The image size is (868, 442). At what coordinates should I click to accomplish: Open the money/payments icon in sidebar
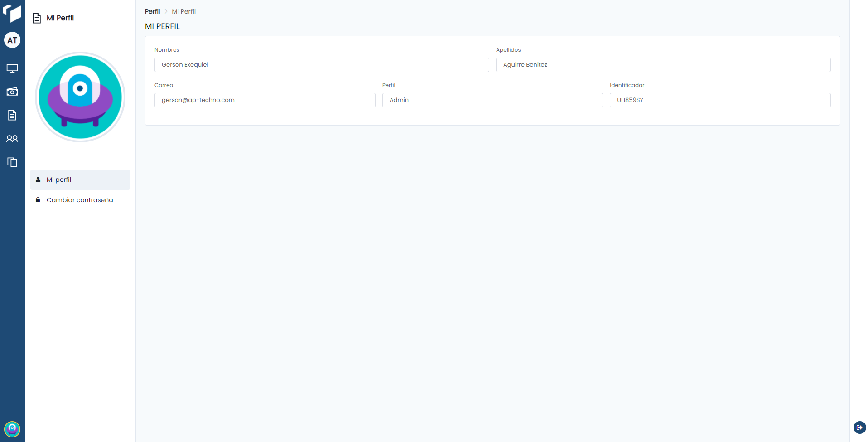click(12, 92)
